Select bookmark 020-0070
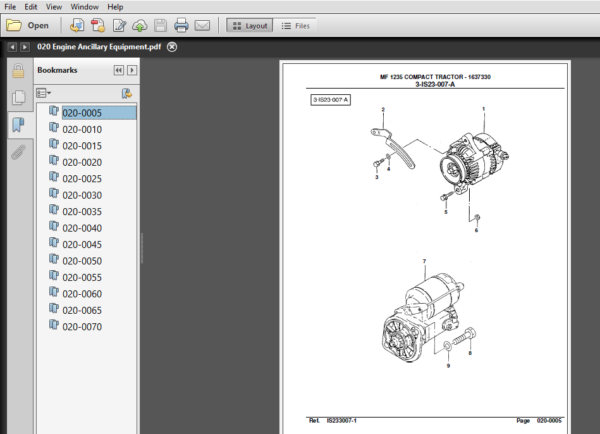Image resolution: width=600 pixels, height=434 pixels. (82, 327)
